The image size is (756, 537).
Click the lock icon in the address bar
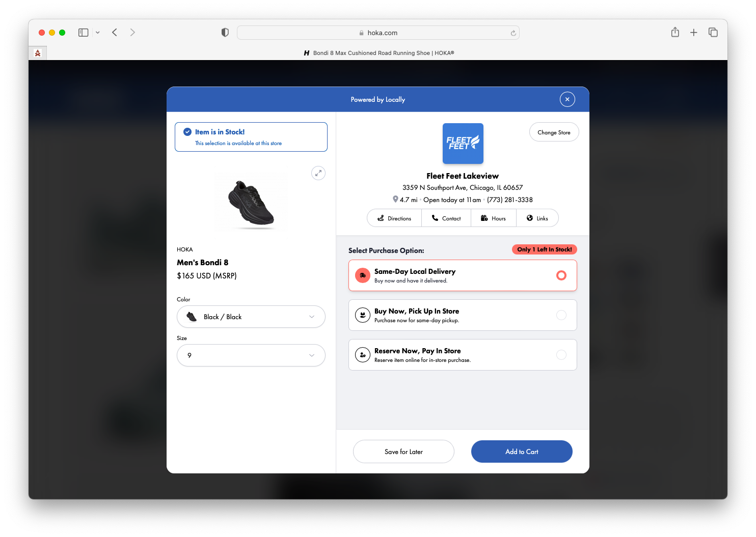pyautogui.click(x=362, y=33)
